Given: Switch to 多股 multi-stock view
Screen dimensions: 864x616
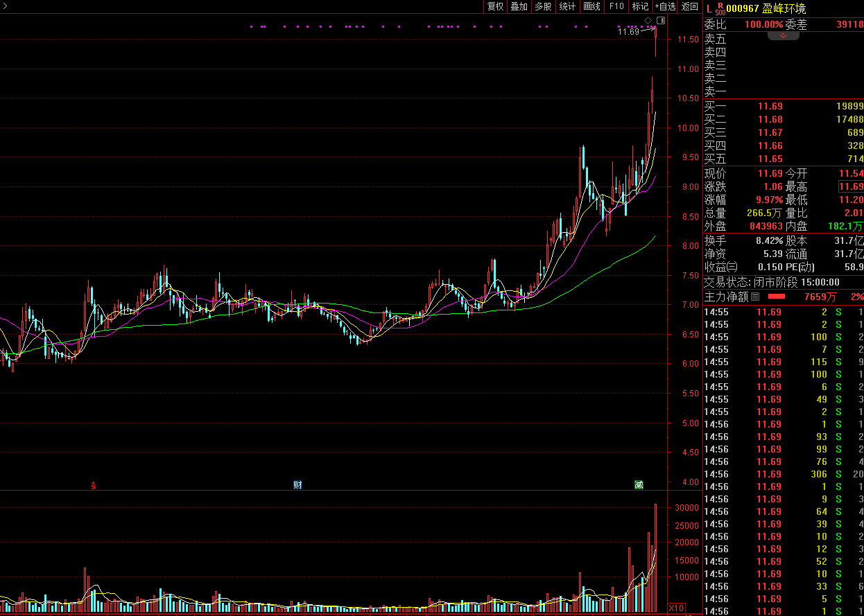Looking at the screenshot, I should coord(543,7).
